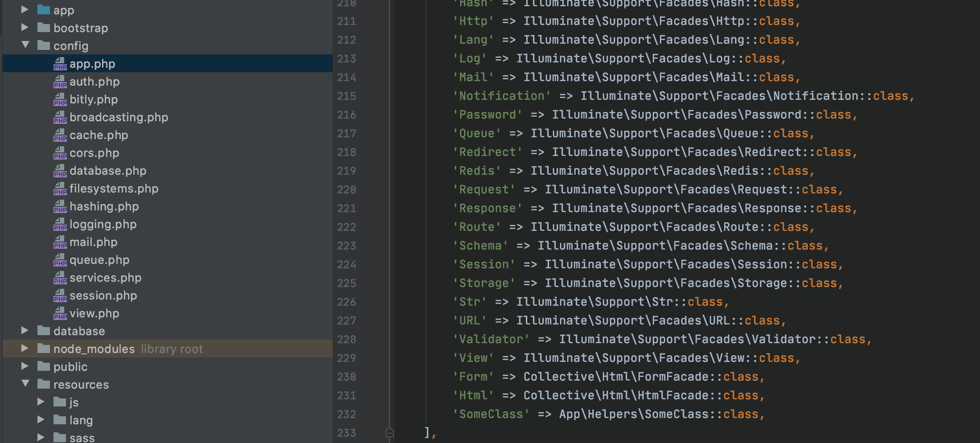Expand the public folder
Screen dimensions: 980x443
25,366
